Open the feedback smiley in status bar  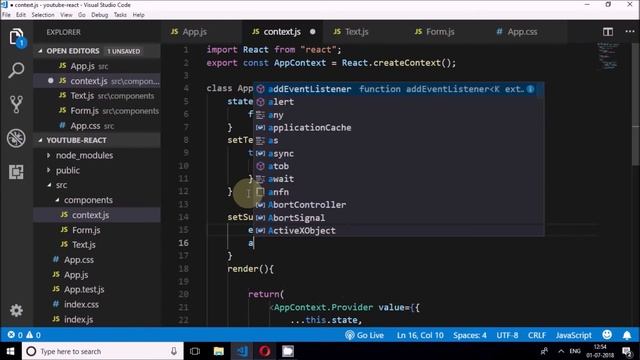[607, 335]
